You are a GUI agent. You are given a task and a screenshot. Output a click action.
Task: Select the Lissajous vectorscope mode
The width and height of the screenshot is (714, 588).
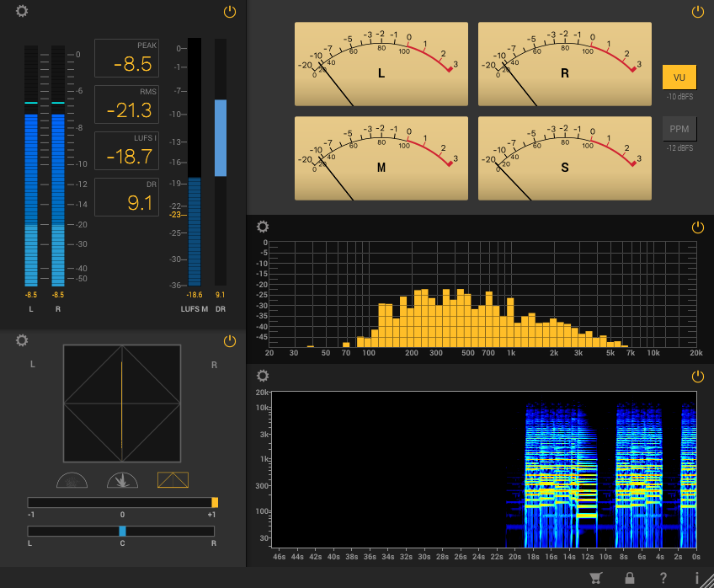click(173, 480)
